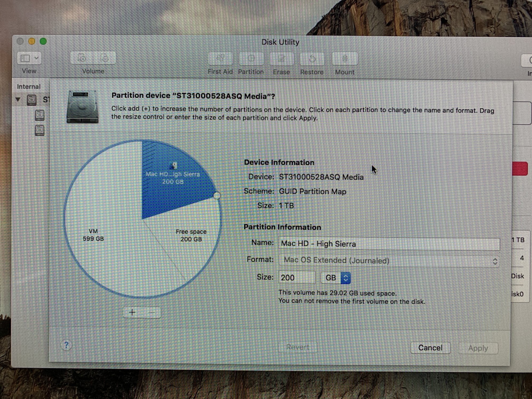The image size is (532, 399).
Task: Click the First Aid toolbar icon
Action: click(x=220, y=58)
